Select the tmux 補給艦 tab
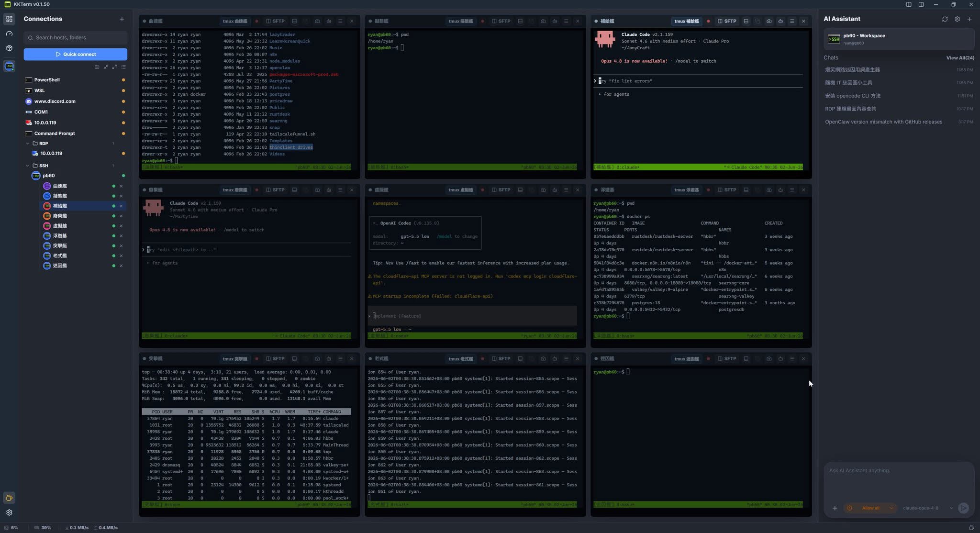Viewport: 980px width, 533px height. [687, 21]
